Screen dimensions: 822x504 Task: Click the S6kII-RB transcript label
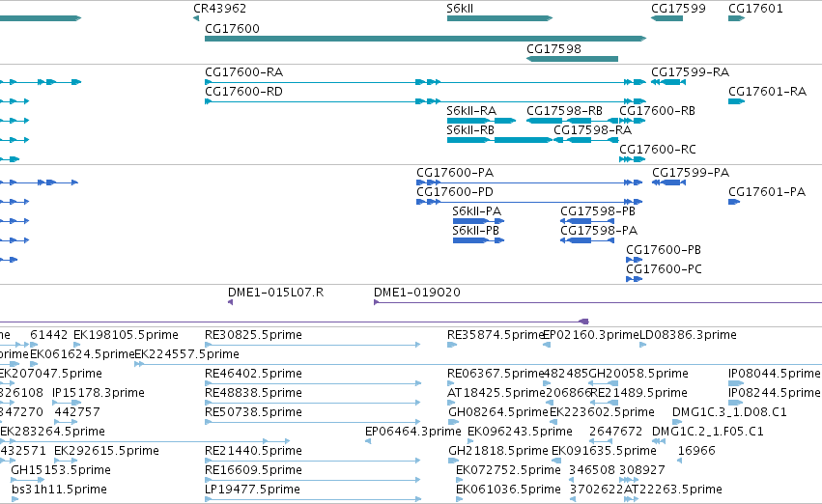coord(470,130)
